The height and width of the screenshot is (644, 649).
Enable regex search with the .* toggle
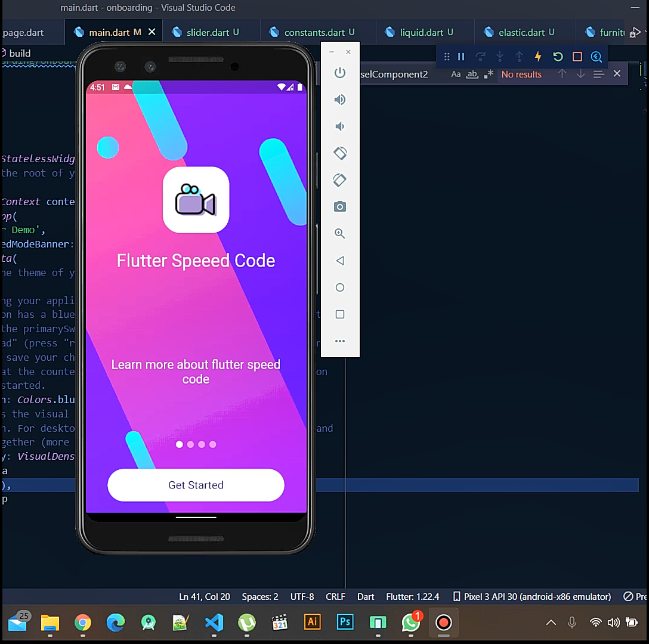(x=487, y=74)
